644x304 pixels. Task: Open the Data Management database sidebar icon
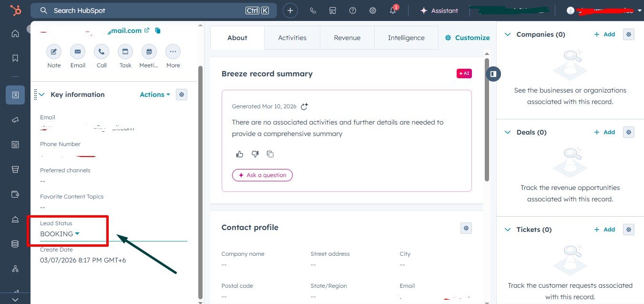coord(15,244)
